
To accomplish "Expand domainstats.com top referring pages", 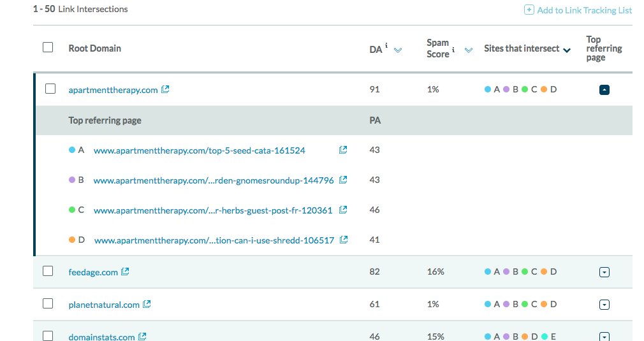I will [604, 337].
